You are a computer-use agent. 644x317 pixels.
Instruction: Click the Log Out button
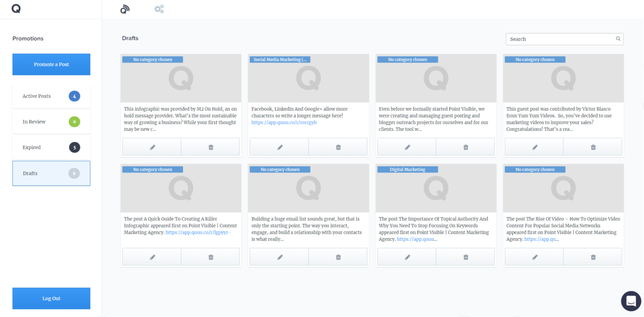pos(51,298)
